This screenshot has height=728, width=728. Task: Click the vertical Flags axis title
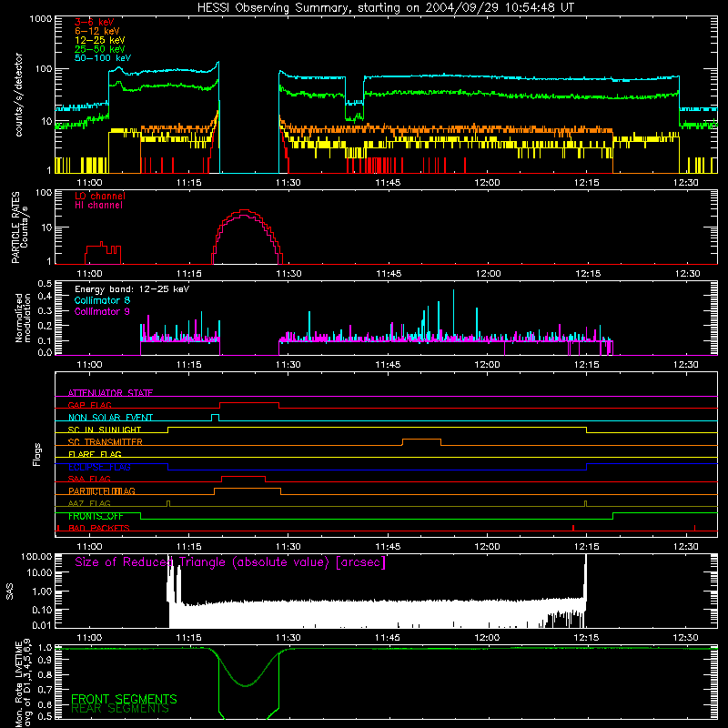coord(36,454)
